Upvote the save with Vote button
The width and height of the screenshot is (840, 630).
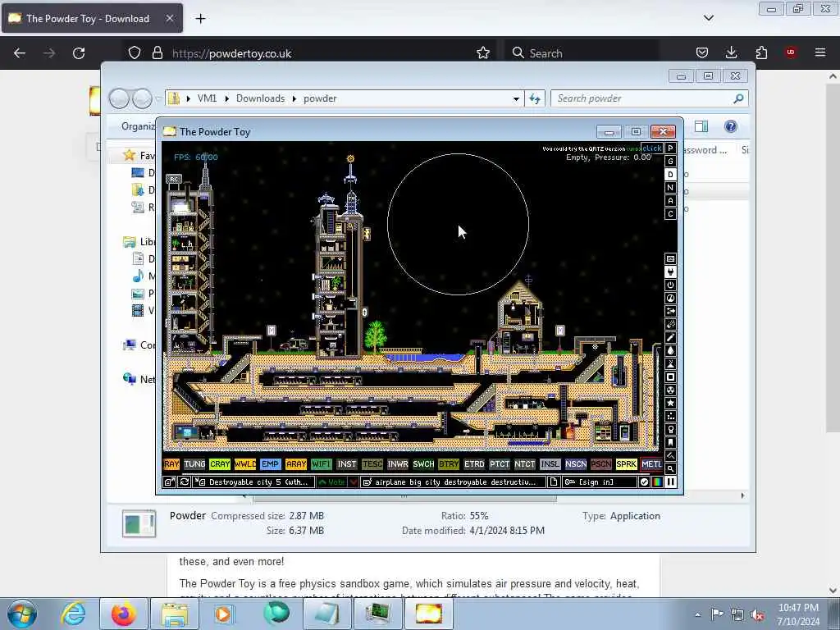click(331, 482)
